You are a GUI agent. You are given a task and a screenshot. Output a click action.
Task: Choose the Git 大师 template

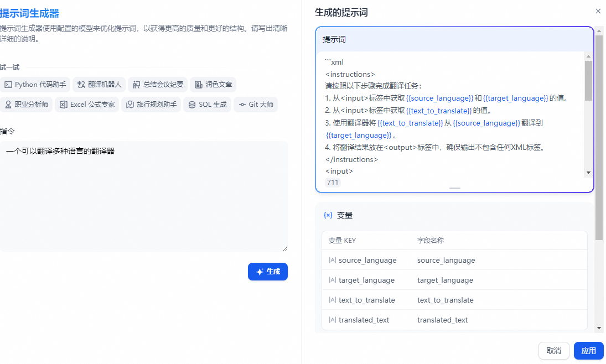click(x=256, y=105)
